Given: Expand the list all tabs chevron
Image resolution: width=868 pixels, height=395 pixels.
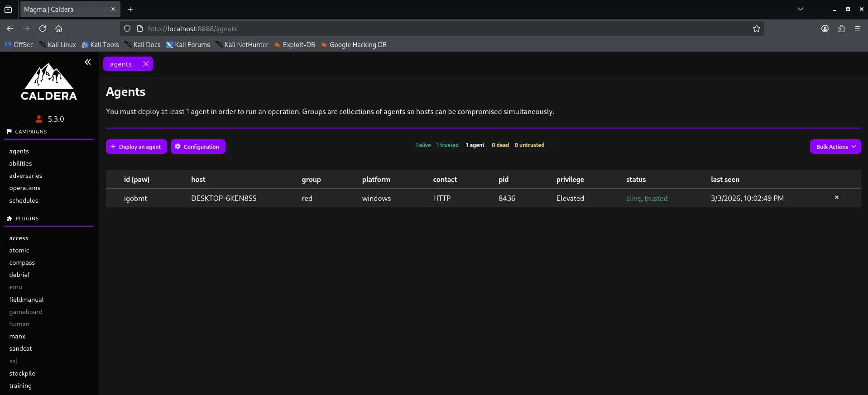Looking at the screenshot, I should pos(801,9).
